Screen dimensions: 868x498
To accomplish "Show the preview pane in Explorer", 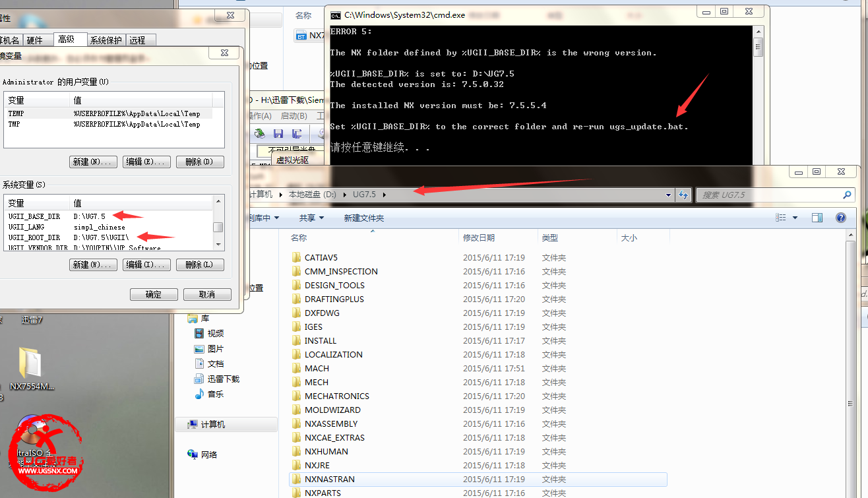I will 817,218.
